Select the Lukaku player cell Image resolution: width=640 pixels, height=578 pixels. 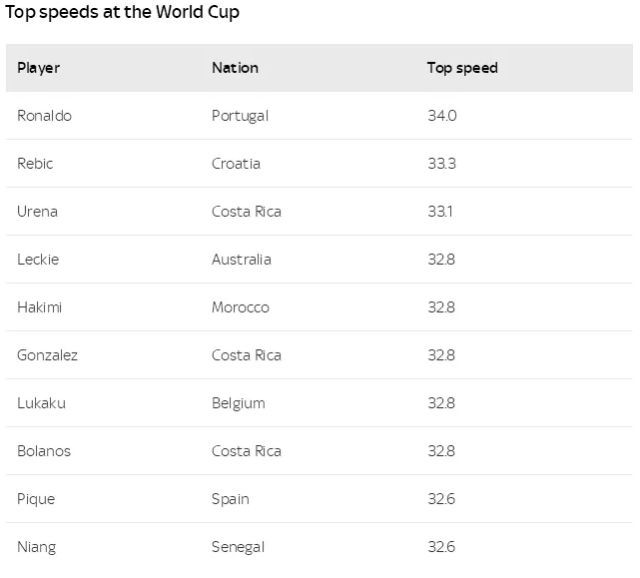pos(41,404)
